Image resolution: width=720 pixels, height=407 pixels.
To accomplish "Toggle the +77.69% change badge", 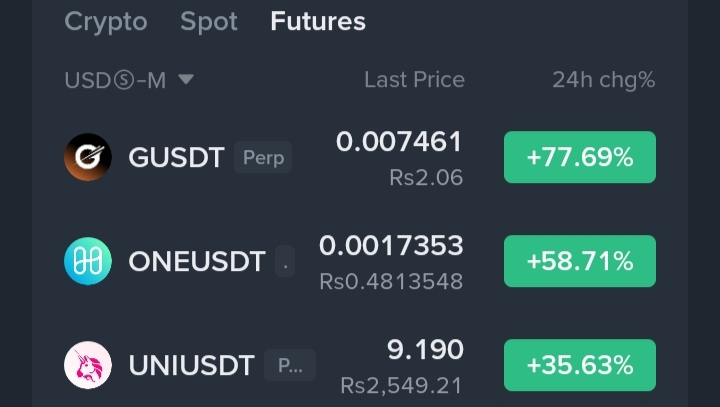I will tap(580, 157).
